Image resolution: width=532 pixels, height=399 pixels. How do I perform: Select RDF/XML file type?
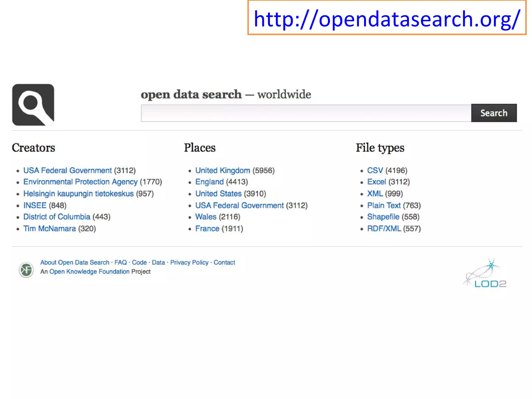click(x=384, y=229)
